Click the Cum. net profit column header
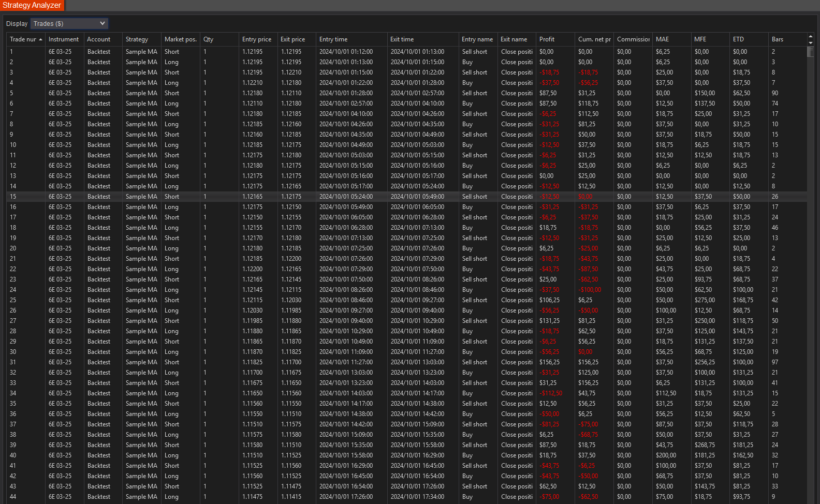820x504 pixels. click(x=594, y=39)
